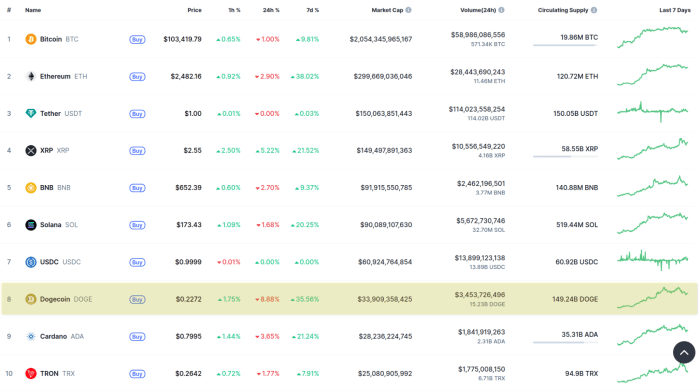Click Buy button for Tether

[x=137, y=114]
